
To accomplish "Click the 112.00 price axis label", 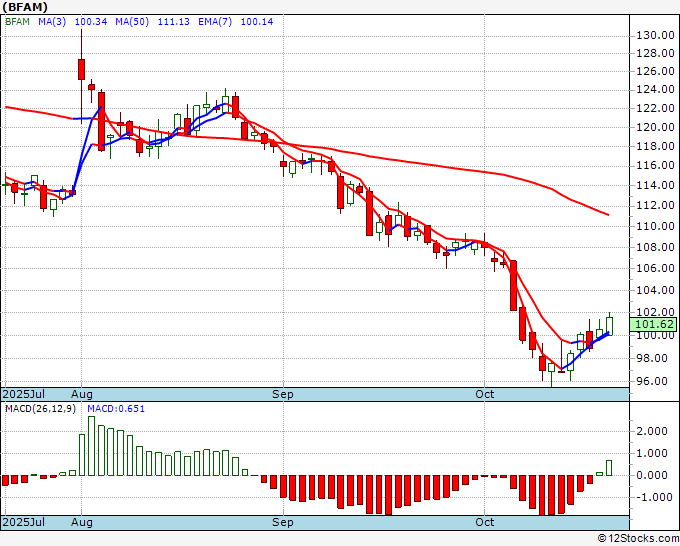I will [655, 205].
